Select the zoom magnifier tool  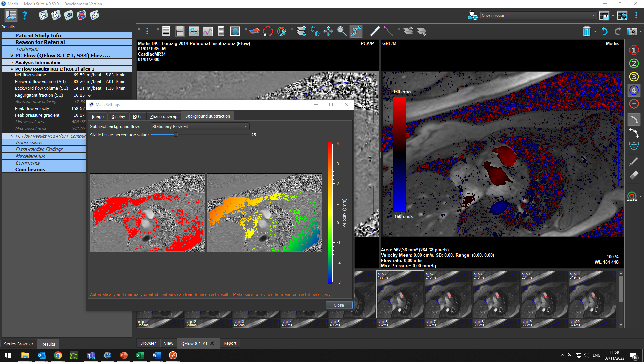pos(342,32)
